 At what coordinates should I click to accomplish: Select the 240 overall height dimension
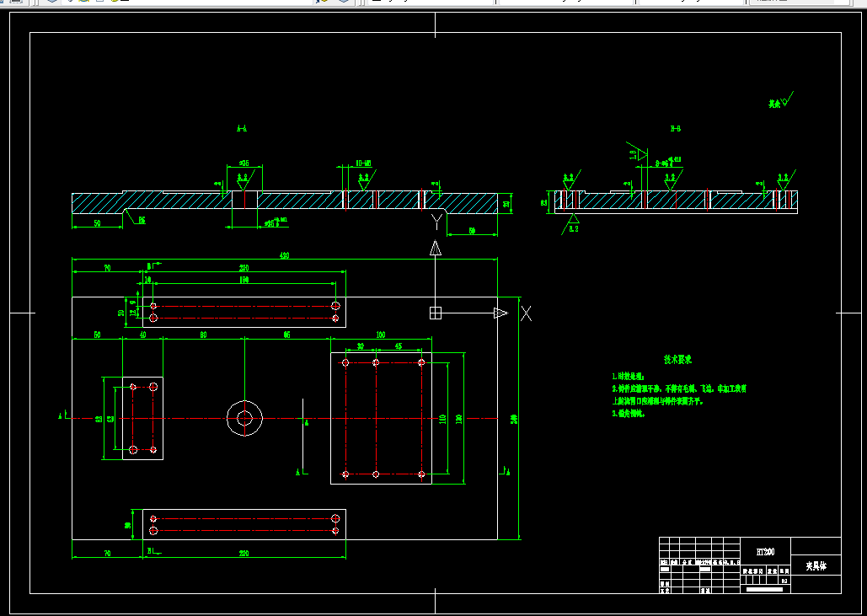coord(514,419)
